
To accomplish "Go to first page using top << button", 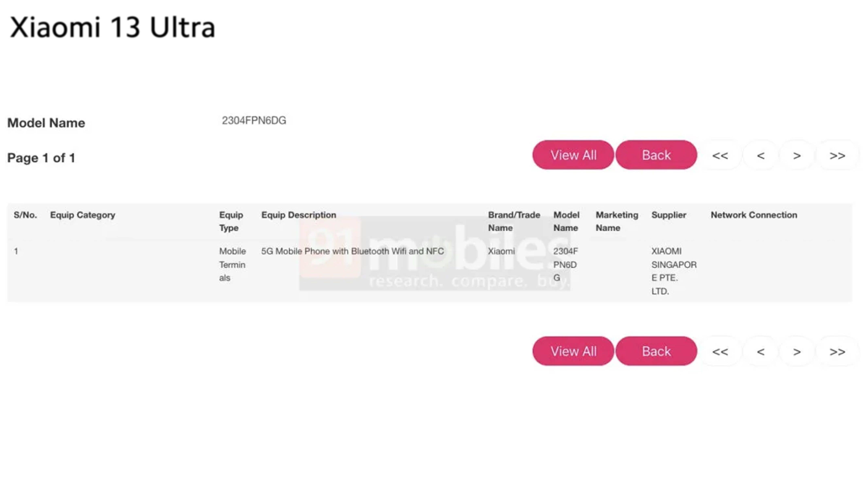I will click(x=720, y=156).
